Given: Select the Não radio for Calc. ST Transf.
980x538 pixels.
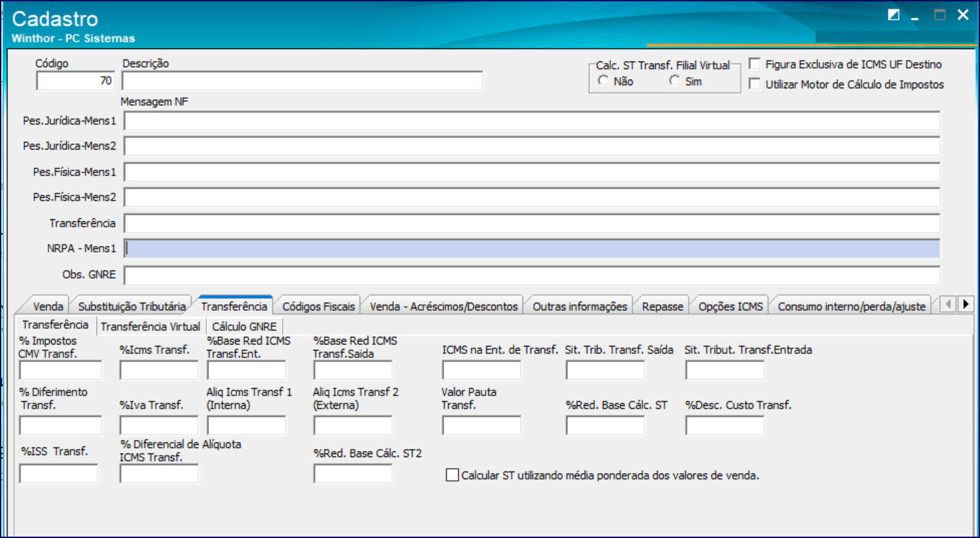Looking at the screenshot, I should tap(604, 81).
